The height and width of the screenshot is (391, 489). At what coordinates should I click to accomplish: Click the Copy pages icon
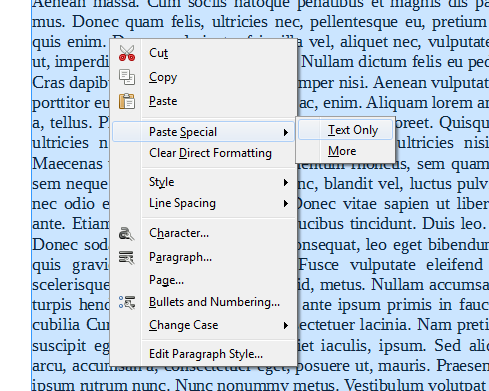pos(127,77)
